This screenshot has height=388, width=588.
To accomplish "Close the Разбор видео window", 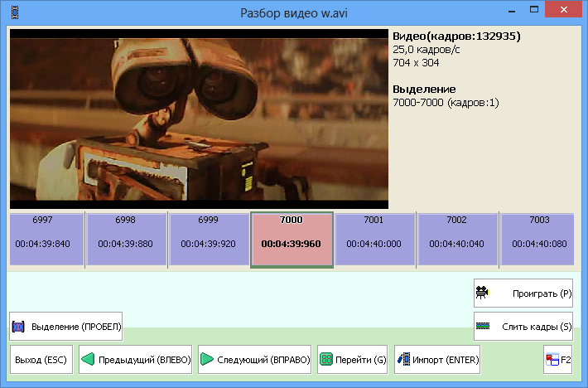I will point(564,10).
